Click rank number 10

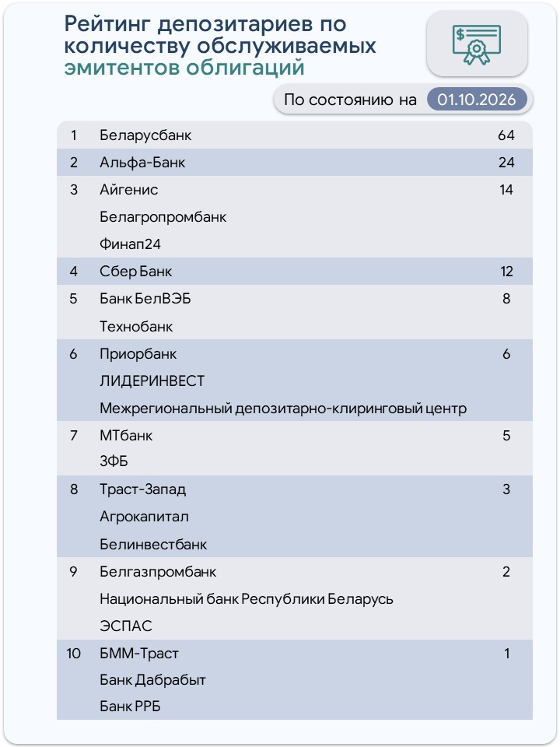tap(73, 653)
